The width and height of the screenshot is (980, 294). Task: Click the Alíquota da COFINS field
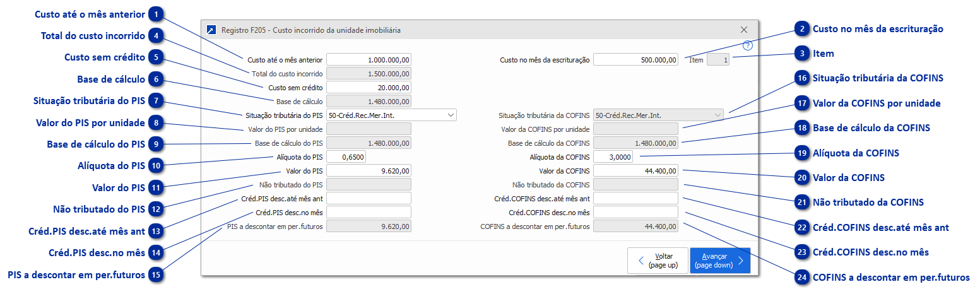[x=613, y=156]
